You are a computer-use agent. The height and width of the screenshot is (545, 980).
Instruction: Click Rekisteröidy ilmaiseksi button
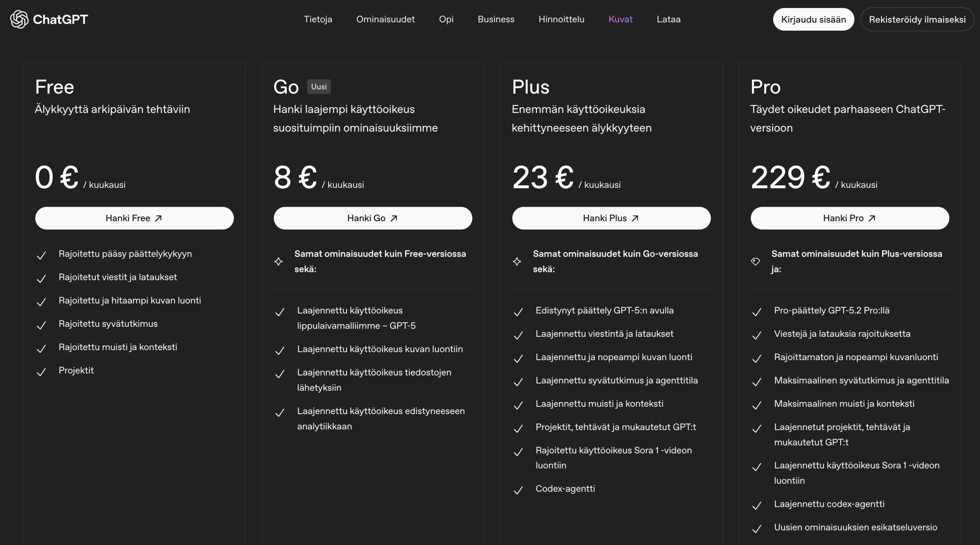[x=917, y=20]
